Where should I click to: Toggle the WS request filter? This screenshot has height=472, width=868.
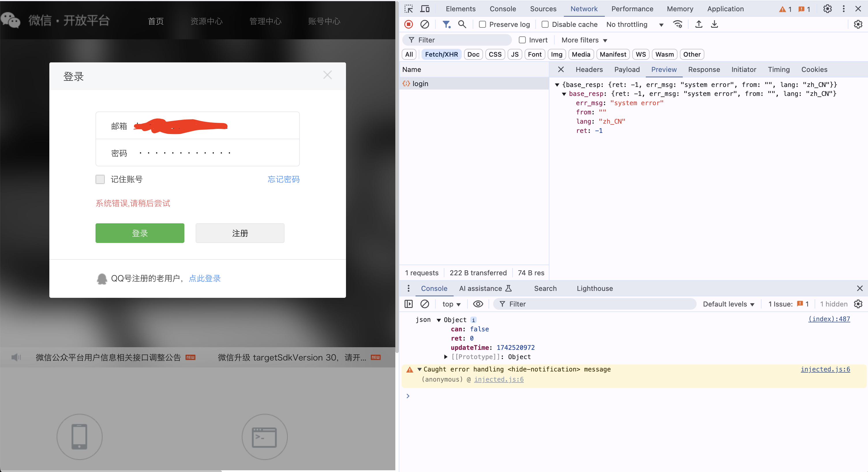tap(641, 54)
